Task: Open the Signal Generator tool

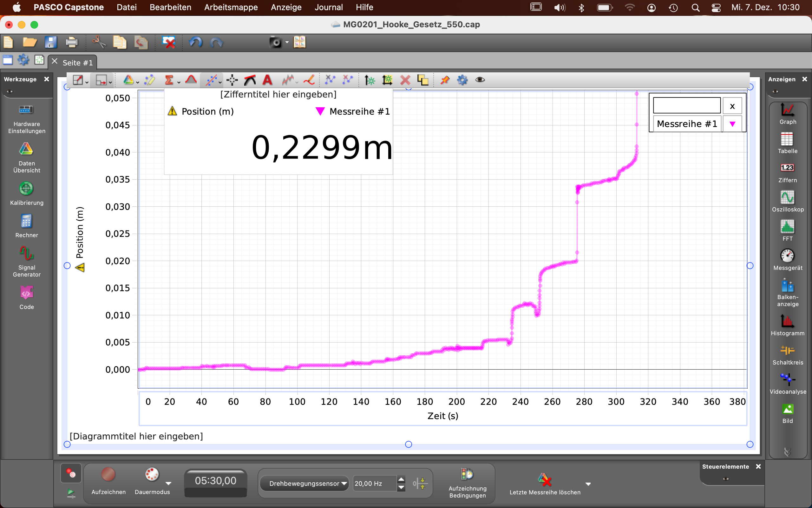Action: (27, 262)
